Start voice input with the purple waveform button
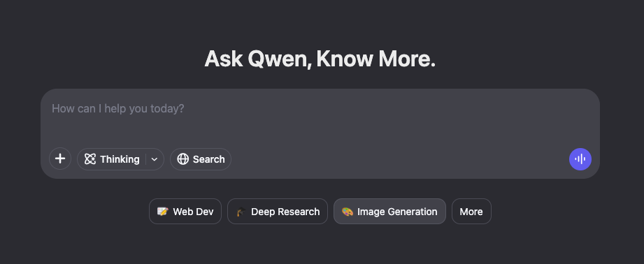This screenshot has width=644, height=264. [x=580, y=159]
